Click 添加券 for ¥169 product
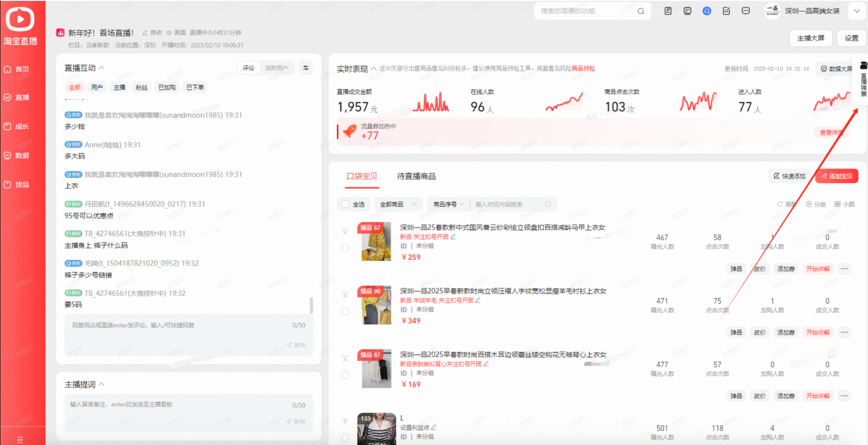The width and height of the screenshot is (868, 445). pyautogui.click(x=786, y=396)
